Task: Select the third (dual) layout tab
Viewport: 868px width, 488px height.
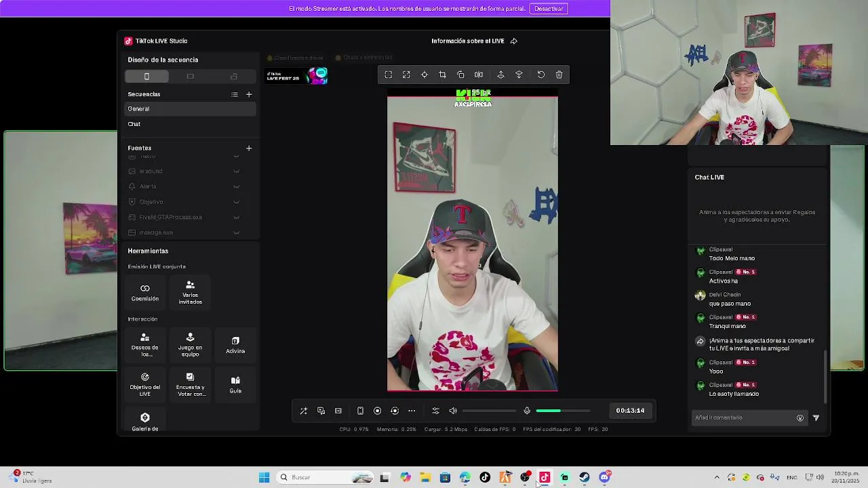Action: coord(234,76)
